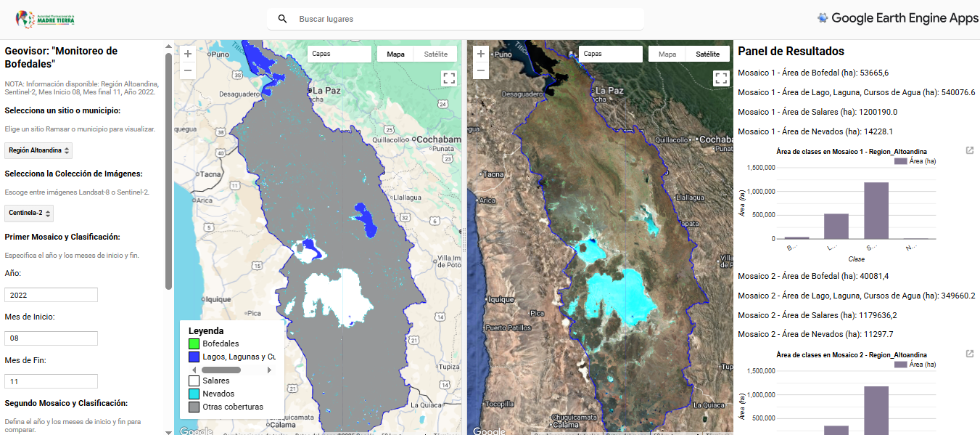Image resolution: width=980 pixels, height=435 pixels.
Task: Click the green Bofedales legend swatch
Action: [194, 343]
